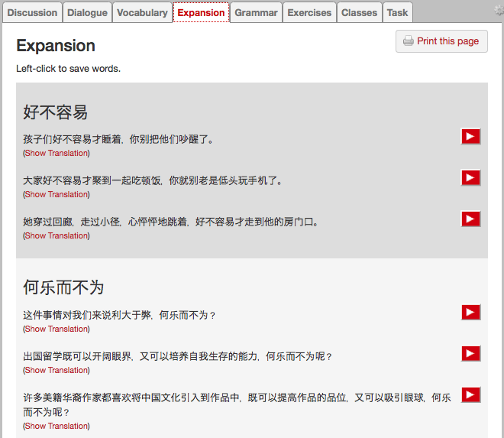Show translation for 她穿过回廊 sentence
The height and width of the screenshot is (438, 504).
57,235
